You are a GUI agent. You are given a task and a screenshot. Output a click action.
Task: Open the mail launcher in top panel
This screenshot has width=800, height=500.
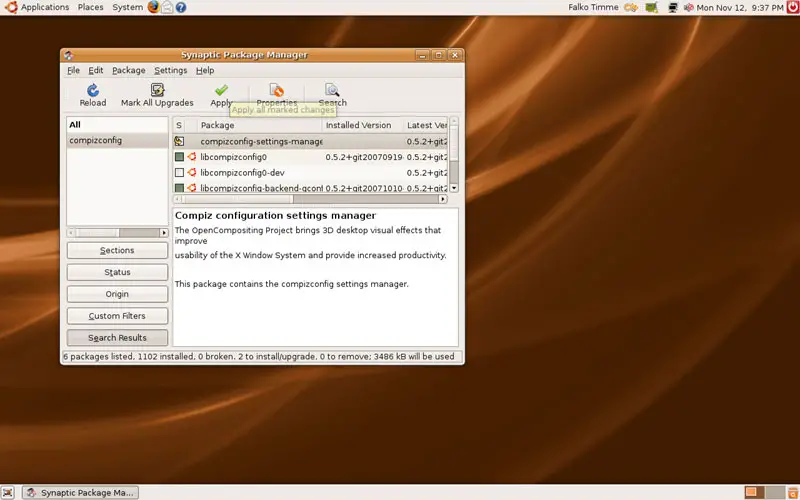click(x=167, y=7)
